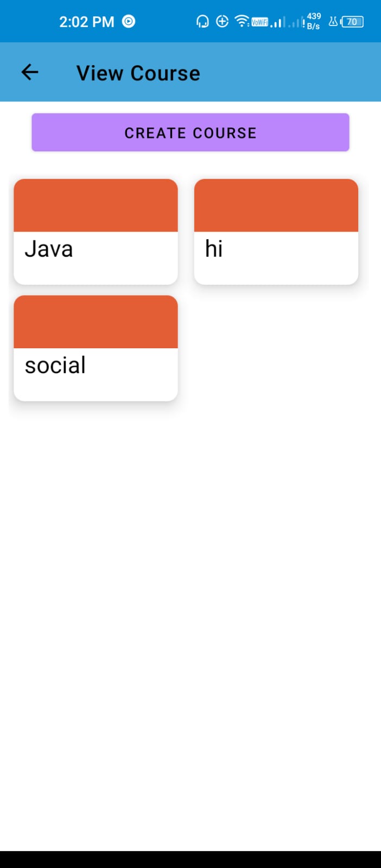The image size is (381, 868).
Task: Tap the 2:02 PM clock
Action: (x=87, y=22)
